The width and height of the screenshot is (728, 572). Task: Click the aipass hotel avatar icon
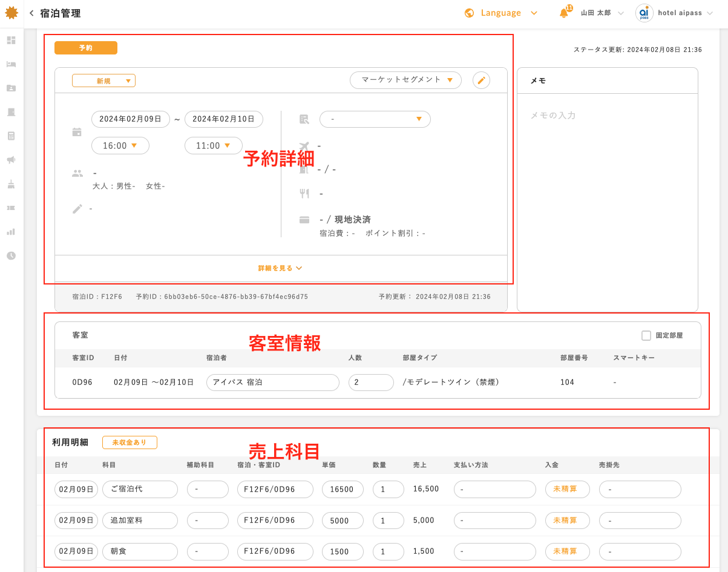tap(644, 13)
